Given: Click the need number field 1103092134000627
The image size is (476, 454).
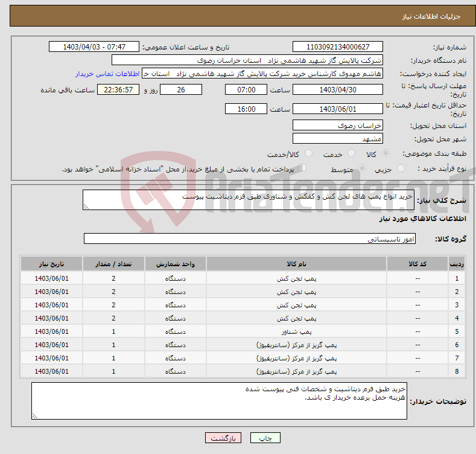Looking at the screenshot, I should click(x=338, y=47).
